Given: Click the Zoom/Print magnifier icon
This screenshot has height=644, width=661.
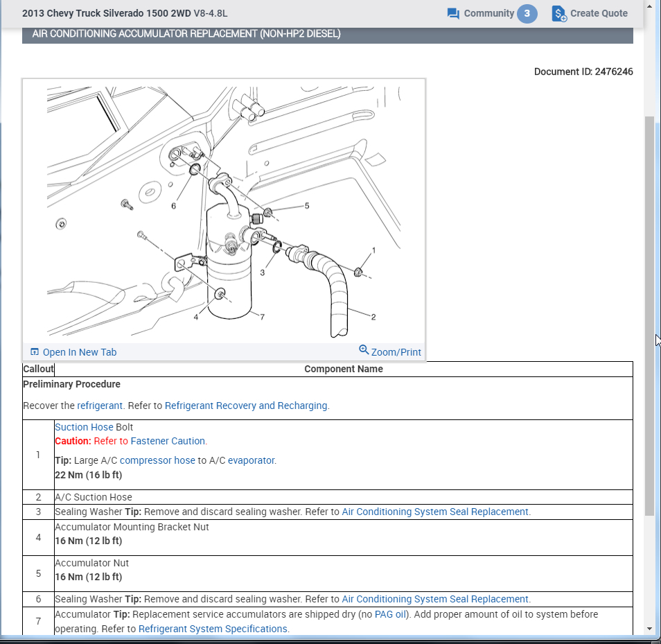Looking at the screenshot, I should pos(363,349).
